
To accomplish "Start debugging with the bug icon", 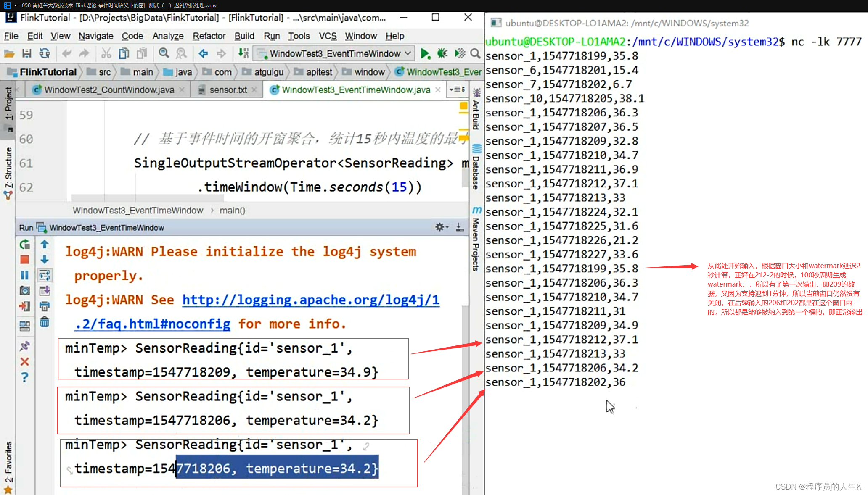I will (442, 53).
